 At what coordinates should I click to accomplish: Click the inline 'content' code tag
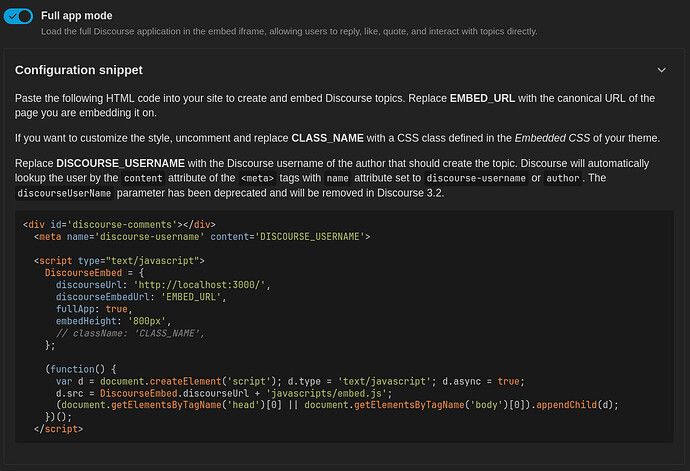(143, 178)
